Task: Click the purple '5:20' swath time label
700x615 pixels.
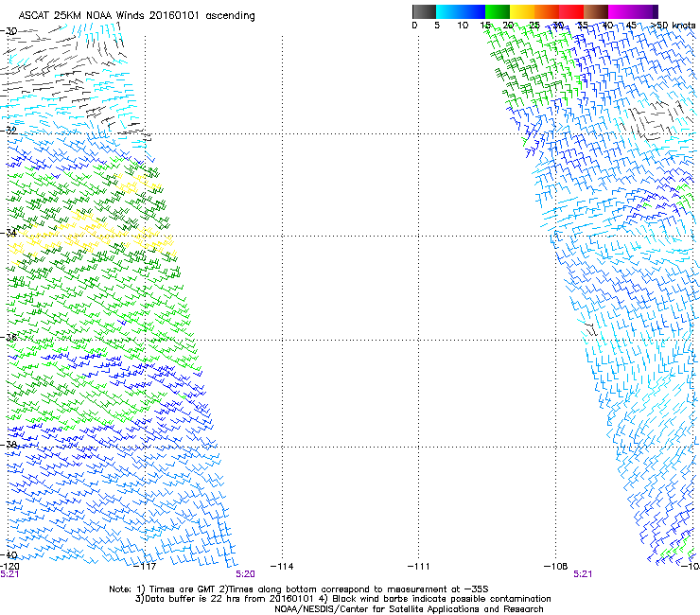Action: pyautogui.click(x=246, y=574)
